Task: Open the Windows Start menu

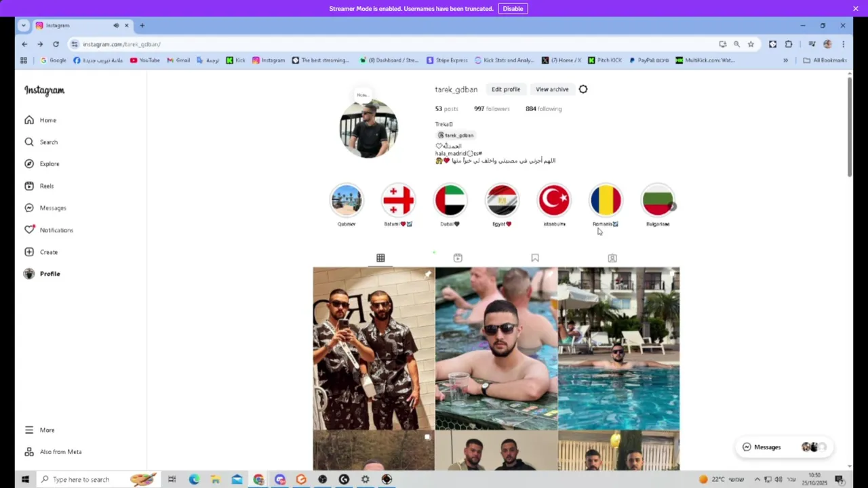Action: point(25,479)
